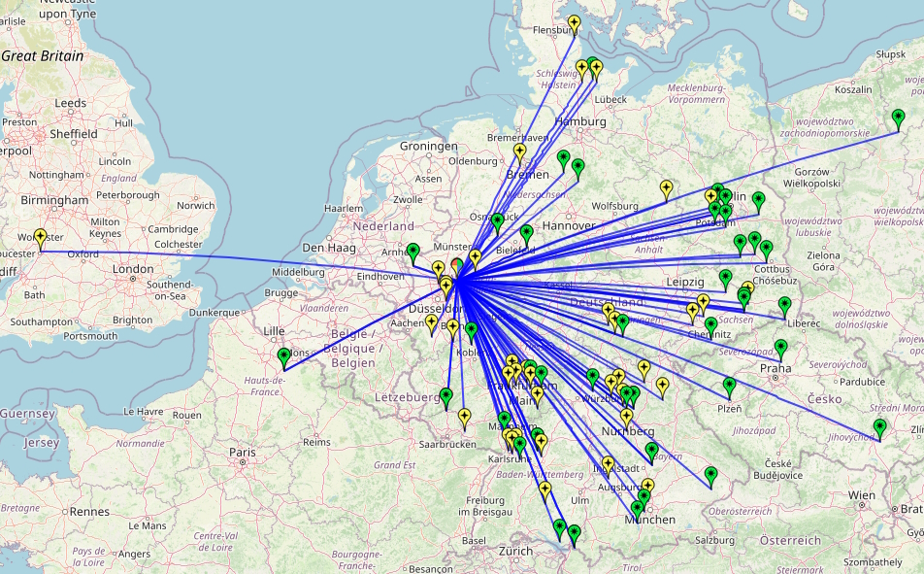Click the green marker at Osnabrück
The width and height of the screenshot is (924, 574).
click(x=498, y=221)
